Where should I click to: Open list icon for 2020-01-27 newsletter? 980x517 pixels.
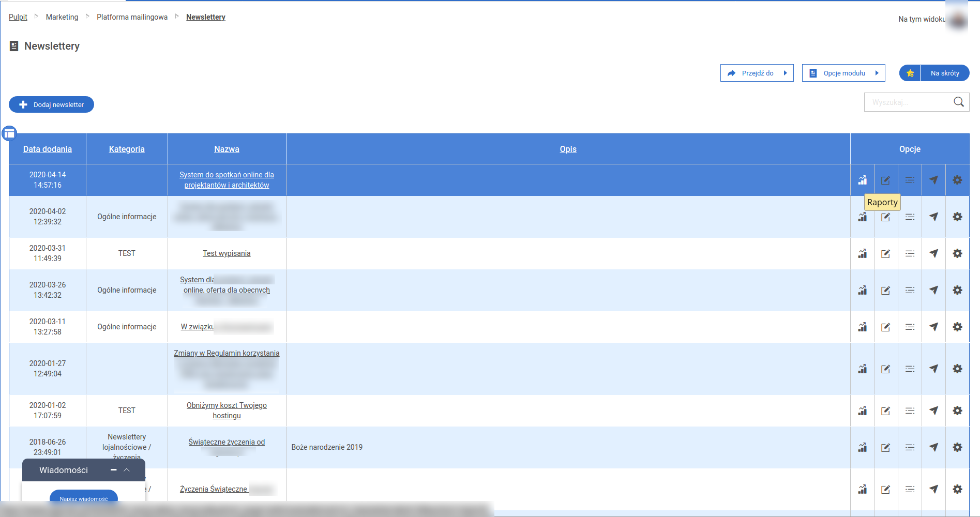coord(910,369)
